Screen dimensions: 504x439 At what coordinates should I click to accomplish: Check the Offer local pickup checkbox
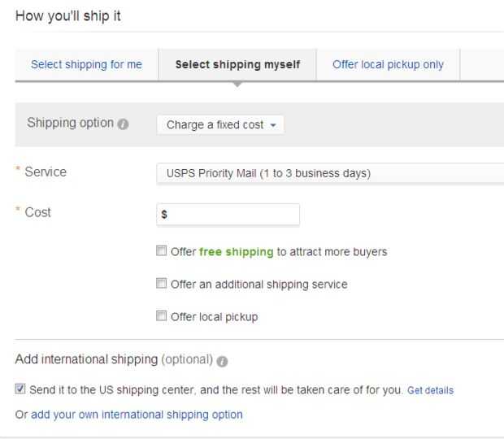pyautogui.click(x=162, y=316)
